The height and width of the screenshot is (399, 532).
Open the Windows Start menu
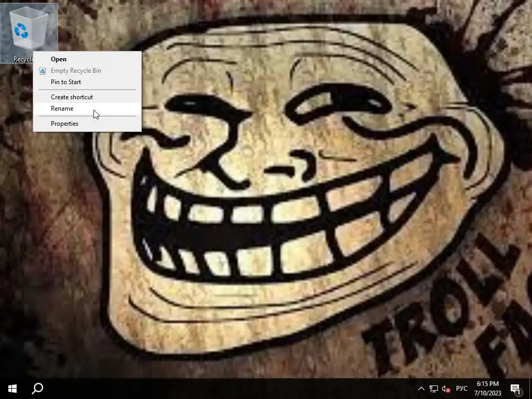click(12, 389)
